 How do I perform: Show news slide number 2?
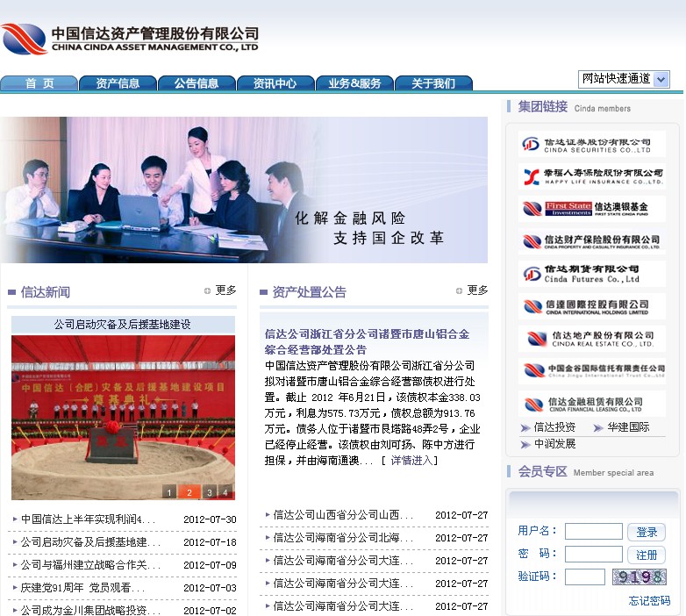pyautogui.click(x=189, y=492)
